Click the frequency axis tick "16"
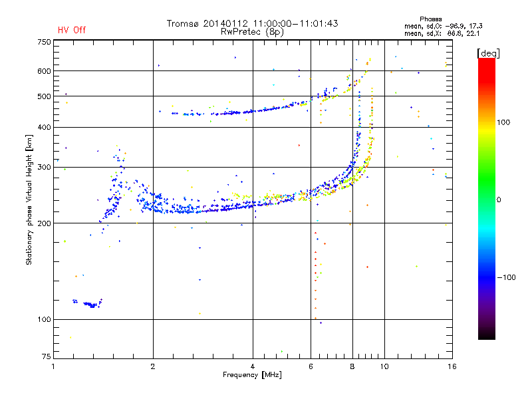The height and width of the screenshot is (399, 532). click(x=452, y=366)
